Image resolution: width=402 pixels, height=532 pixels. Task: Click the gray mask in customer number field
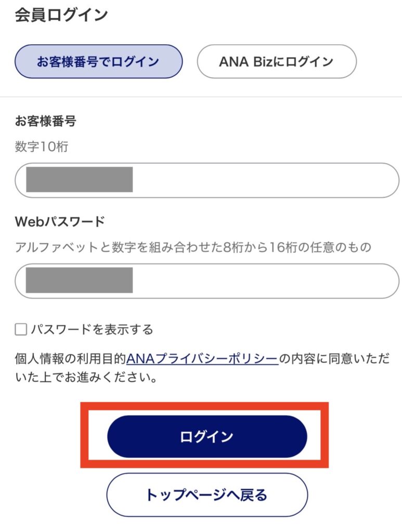click(79, 180)
